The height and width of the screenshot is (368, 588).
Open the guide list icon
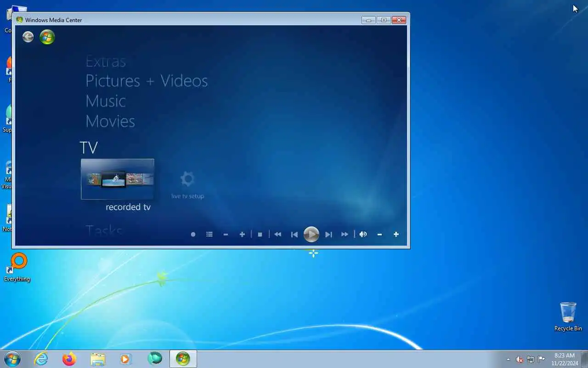coord(209,234)
